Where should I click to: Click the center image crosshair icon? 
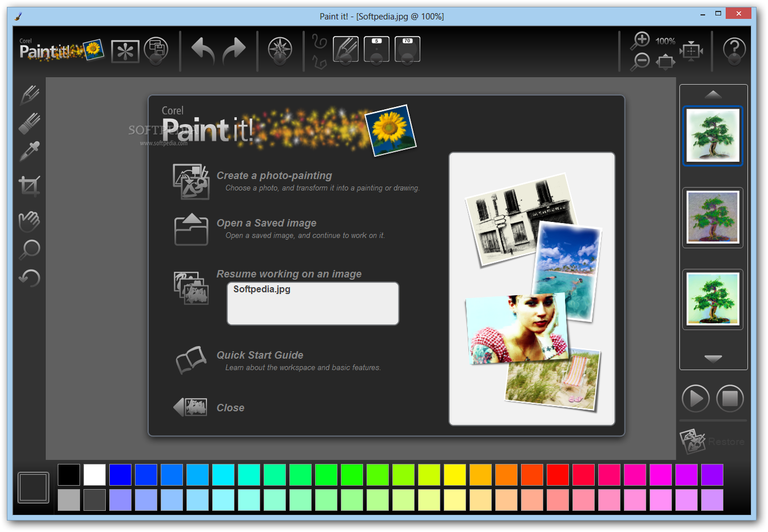point(691,51)
